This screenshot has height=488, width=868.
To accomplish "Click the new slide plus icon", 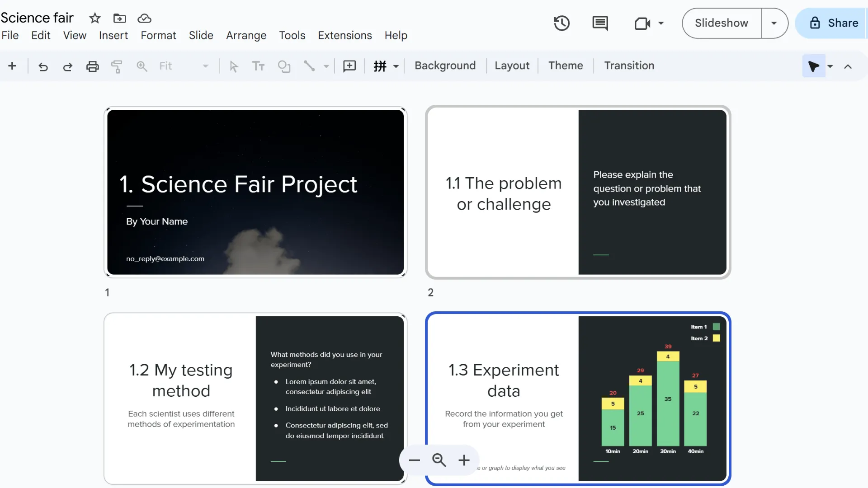I will point(12,66).
